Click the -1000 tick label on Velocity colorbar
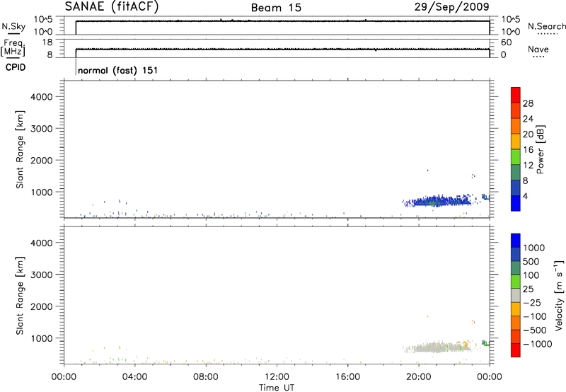The height and width of the screenshot is (392, 566). point(537,344)
